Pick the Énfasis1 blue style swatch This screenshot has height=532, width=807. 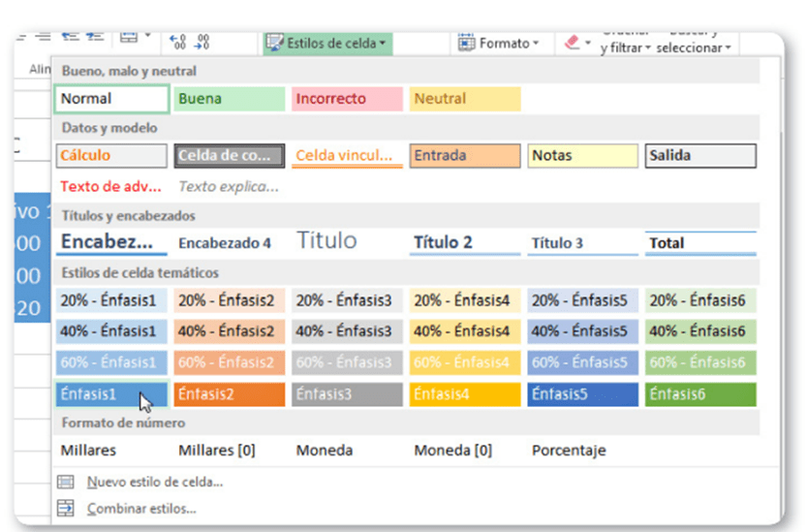click(x=111, y=394)
